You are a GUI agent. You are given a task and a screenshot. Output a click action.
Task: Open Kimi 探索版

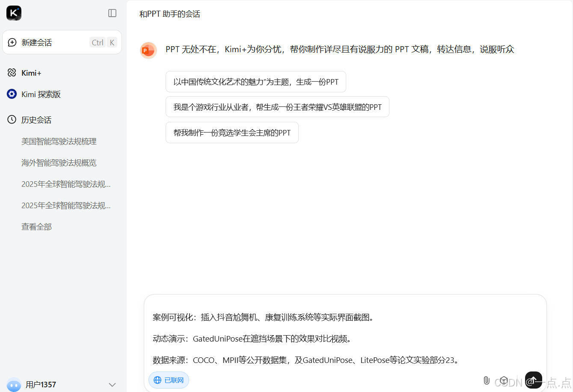point(41,94)
